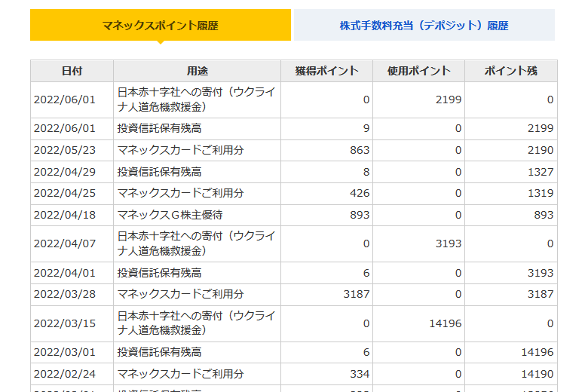Screen dimensions: 588x392
Task: Click the used points value 3193
Action: (x=449, y=243)
